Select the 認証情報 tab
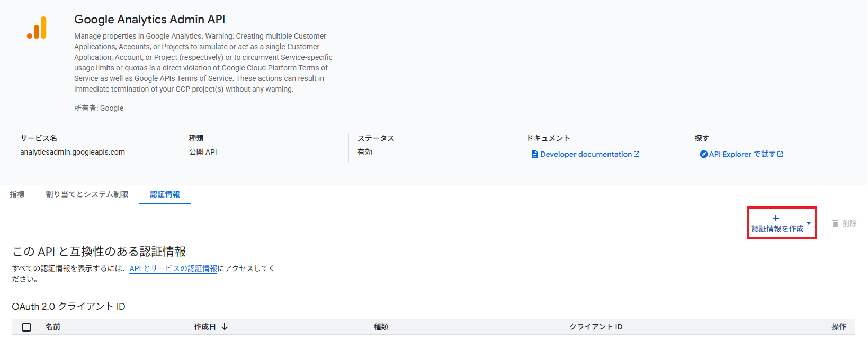The image size is (868, 358). 165,194
